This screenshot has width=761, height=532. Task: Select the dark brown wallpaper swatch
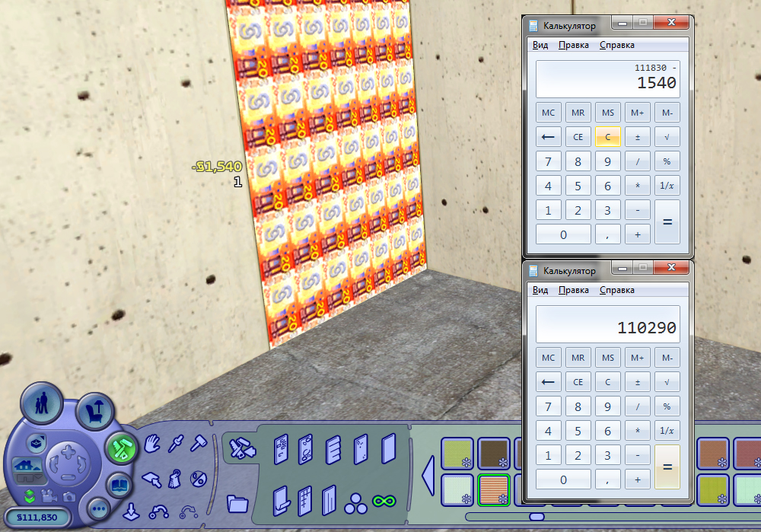pyautogui.click(x=494, y=454)
